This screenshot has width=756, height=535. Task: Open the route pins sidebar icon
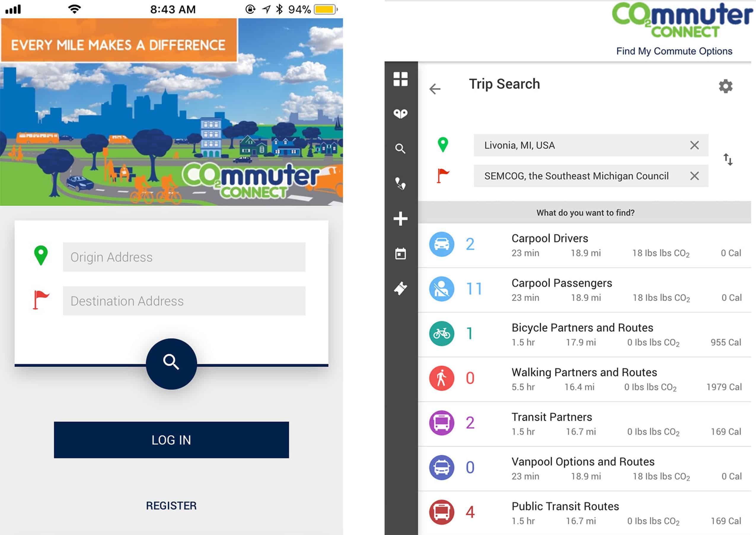pos(400,183)
